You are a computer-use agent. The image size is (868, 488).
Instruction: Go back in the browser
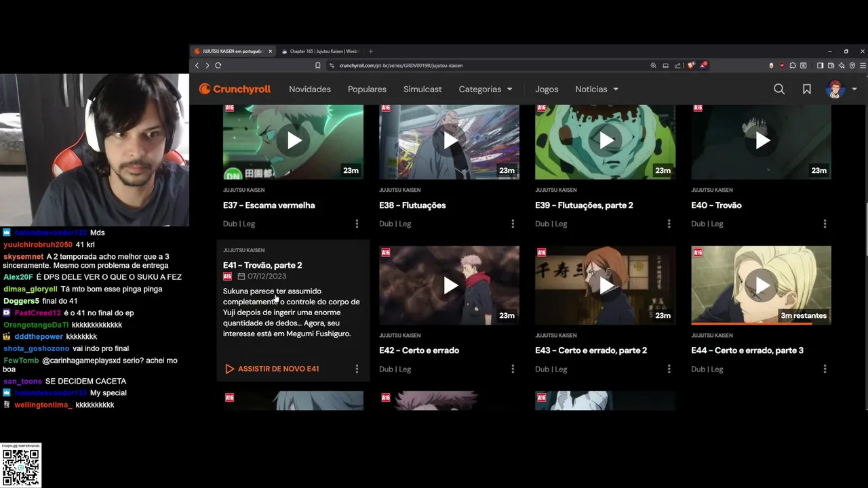pos(197,65)
